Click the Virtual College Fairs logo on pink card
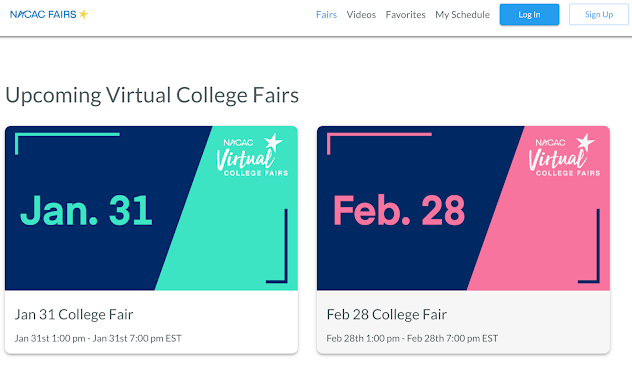Image resolution: width=632 pixels, height=365 pixels. [x=564, y=156]
